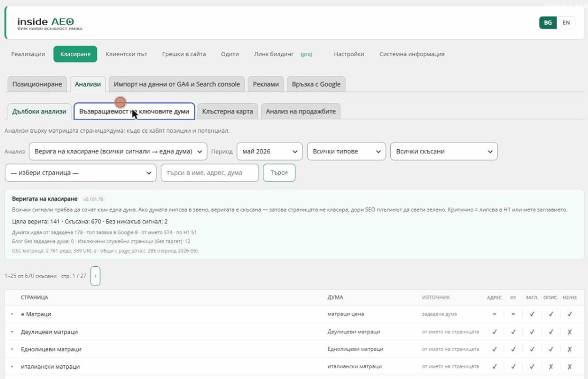Viewport: 588px width, 379px height.
Task: Click the АДРЕС column header
Action: tap(494, 298)
